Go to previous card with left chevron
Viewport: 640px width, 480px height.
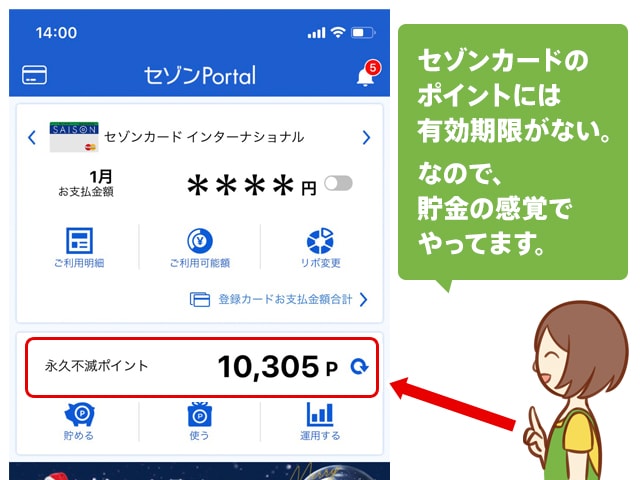point(32,137)
